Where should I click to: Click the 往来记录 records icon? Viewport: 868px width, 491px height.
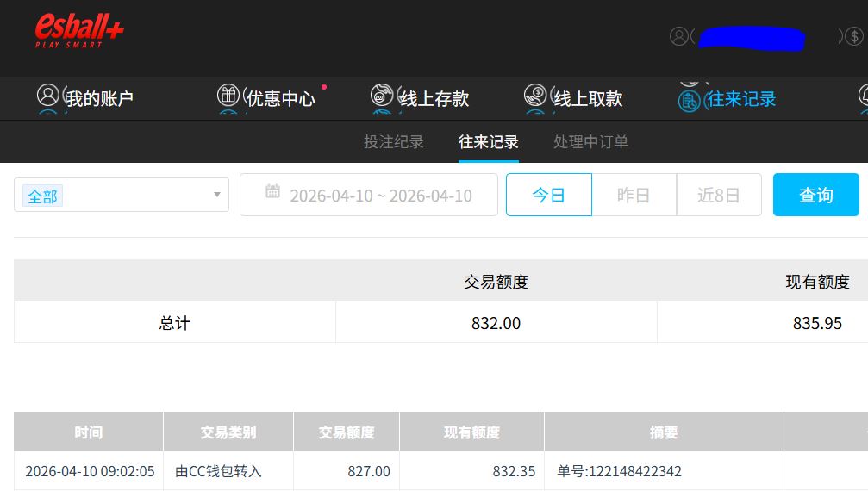[690, 100]
